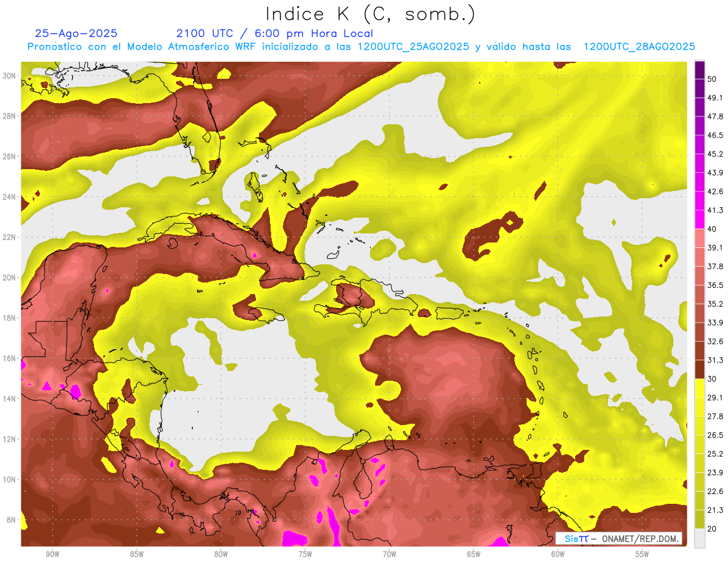Click the latitude label '14N'
This screenshot has height=562, width=728.
[x=9, y=398]
